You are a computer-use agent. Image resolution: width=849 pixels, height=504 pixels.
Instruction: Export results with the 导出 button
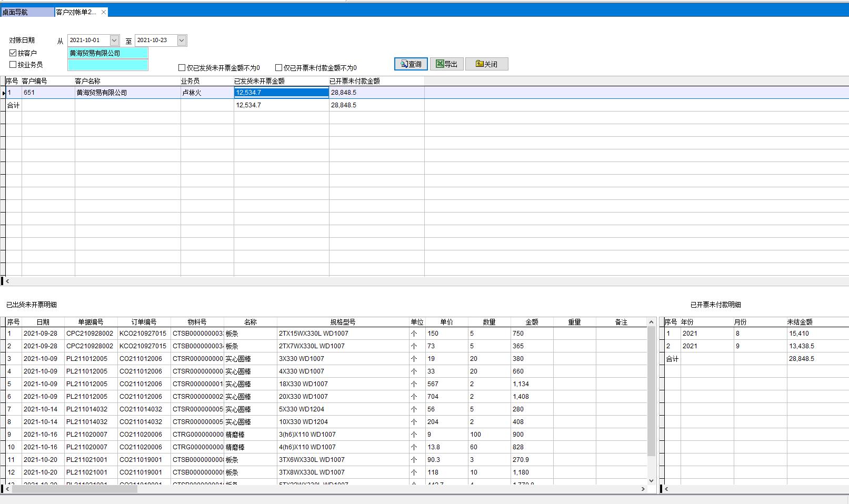[446, 64]
